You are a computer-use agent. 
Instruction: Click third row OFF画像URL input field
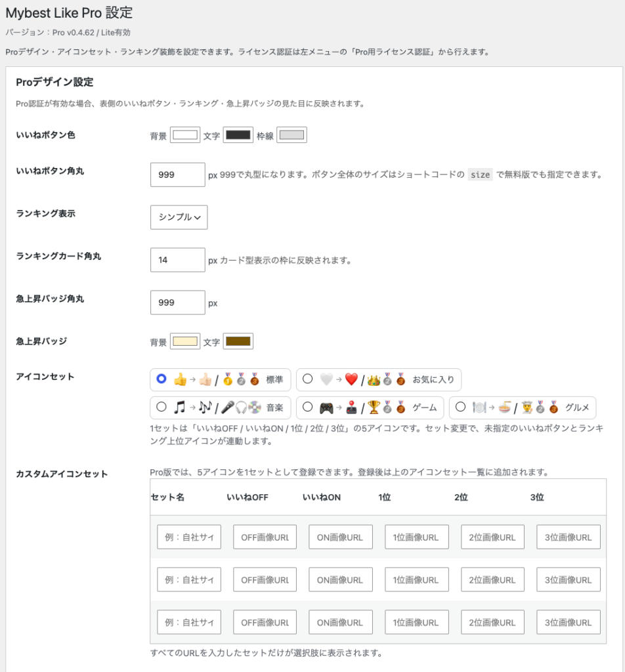pyautogui.click(x=265, y=622)
